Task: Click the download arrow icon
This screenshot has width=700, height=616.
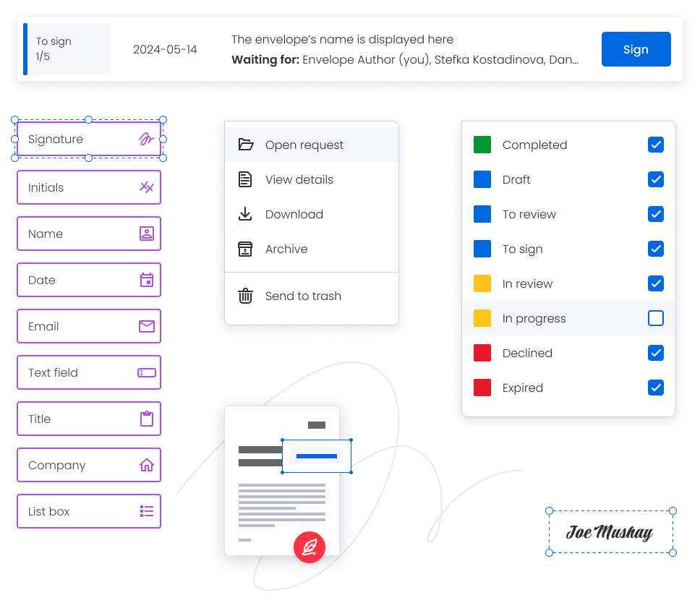Action: point(245,214)
